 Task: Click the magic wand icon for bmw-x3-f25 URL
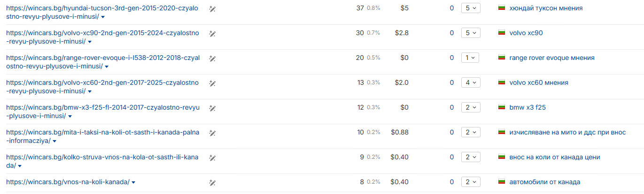point(212,108)
